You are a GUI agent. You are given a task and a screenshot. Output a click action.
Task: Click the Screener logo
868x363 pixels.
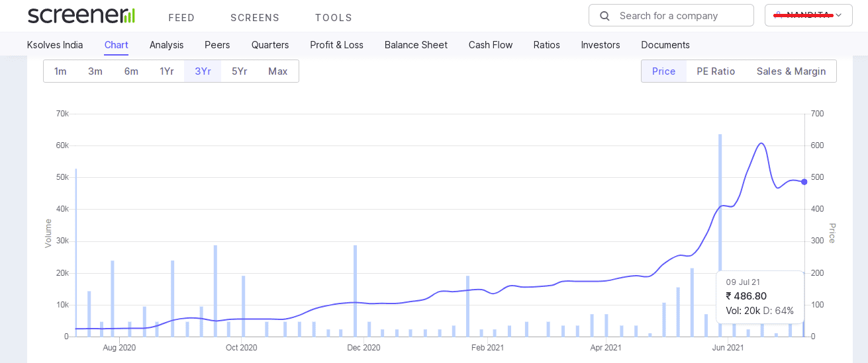(81, 15)
